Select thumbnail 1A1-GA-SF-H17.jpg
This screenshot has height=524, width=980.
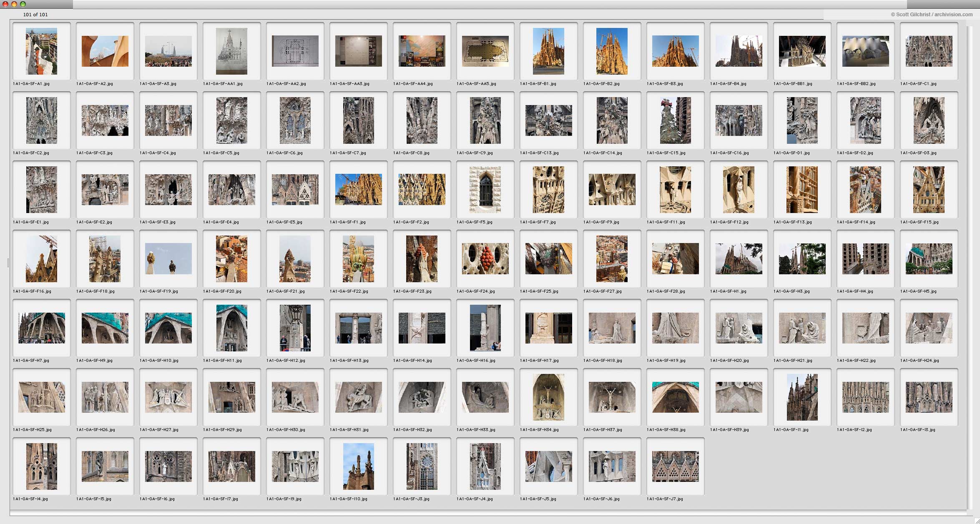[548, 328]
